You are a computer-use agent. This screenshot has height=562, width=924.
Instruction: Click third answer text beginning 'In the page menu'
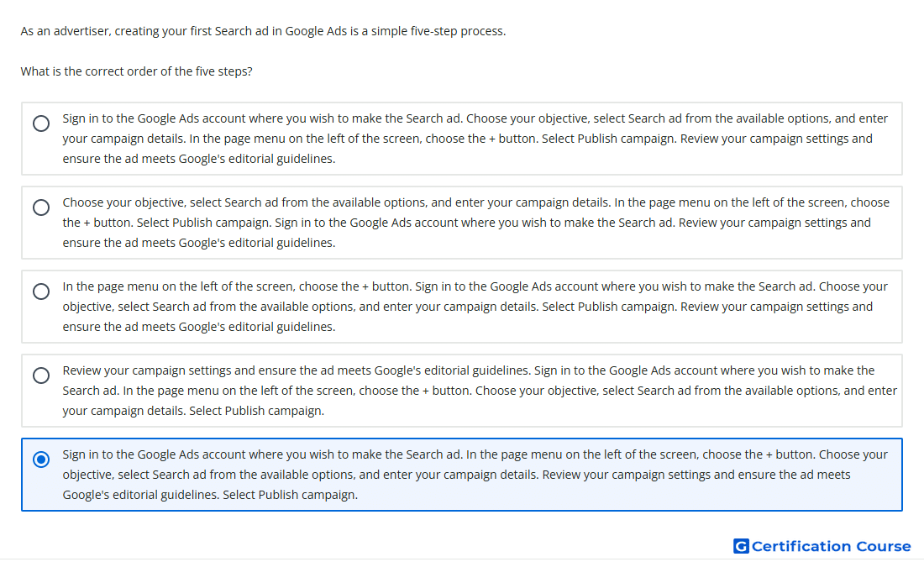pos(475,307)
